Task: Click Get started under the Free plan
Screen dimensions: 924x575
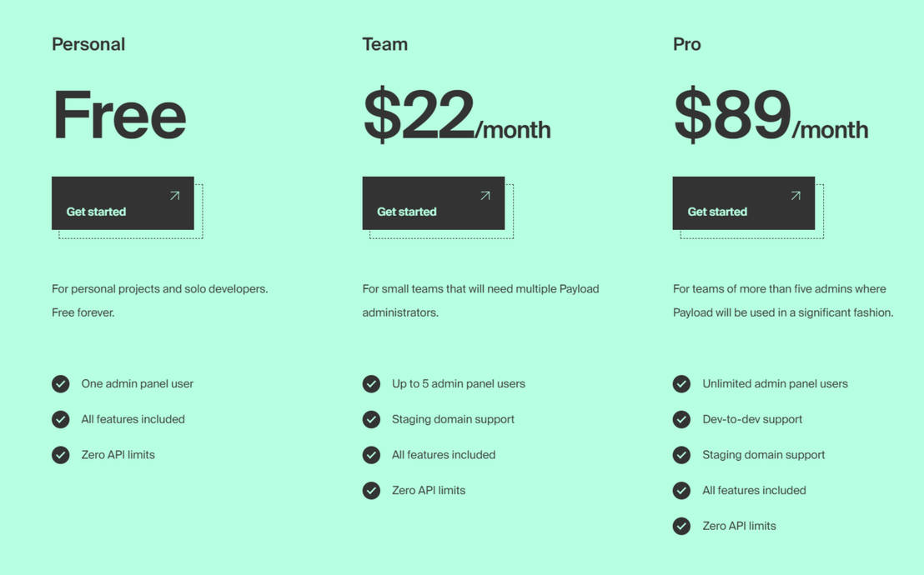Action: coord(123,203)
